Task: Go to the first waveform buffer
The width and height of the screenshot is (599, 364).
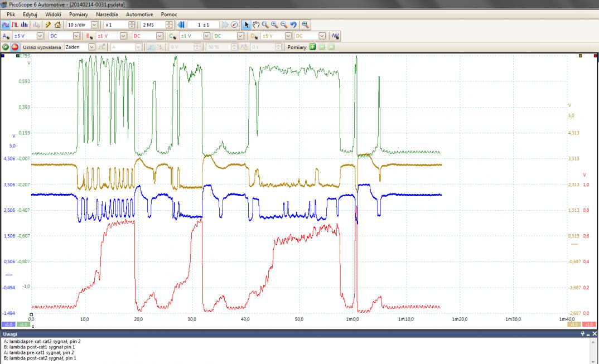Action: [x=180, y=25]
